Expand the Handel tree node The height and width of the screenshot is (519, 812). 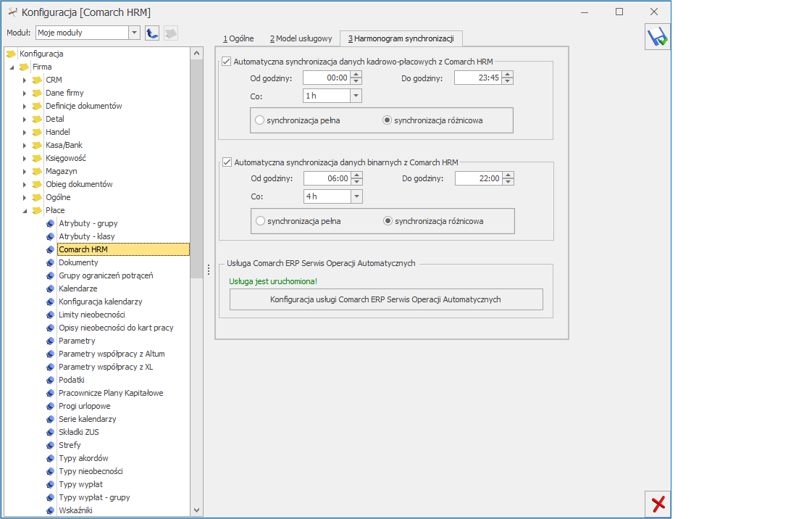[x=25, y=132]
